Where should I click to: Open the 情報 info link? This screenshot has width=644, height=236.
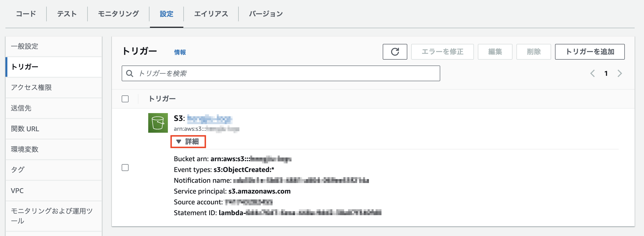[179, 52]
